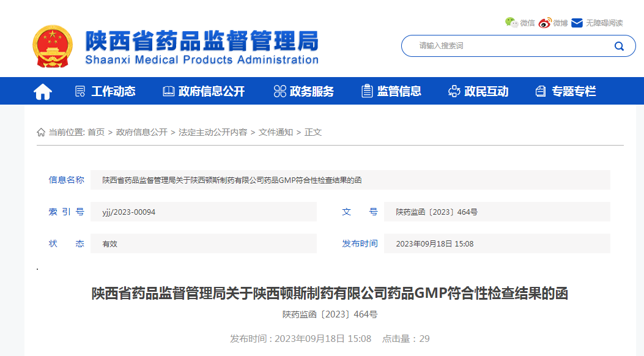Click the national emblem logo
644x356 pixels.
point(53,46)
